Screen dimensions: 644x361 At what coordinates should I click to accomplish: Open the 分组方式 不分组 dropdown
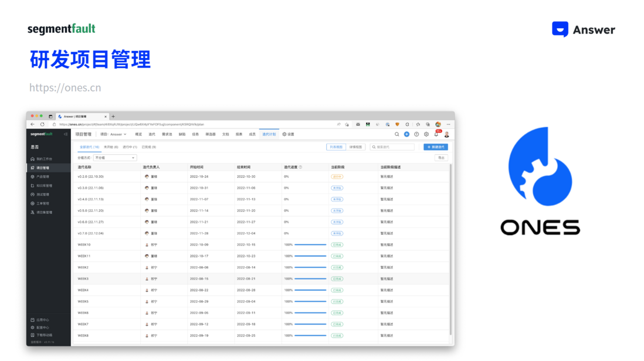point(115,158)
